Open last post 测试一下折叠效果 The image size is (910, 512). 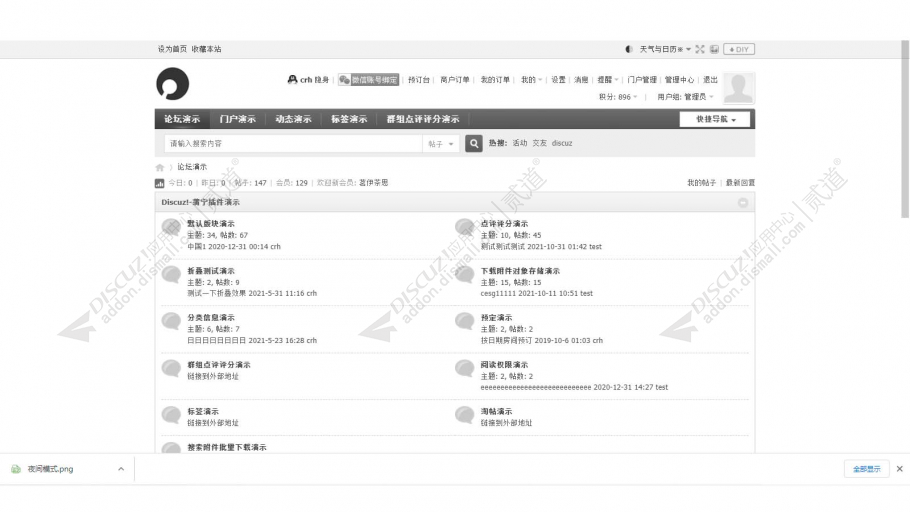[216, 293]
